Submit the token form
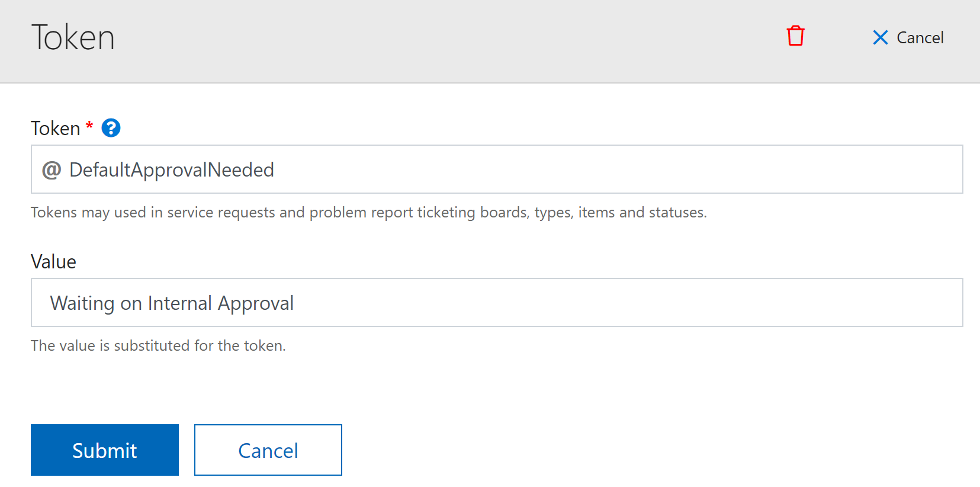 [x=105, y=450]
